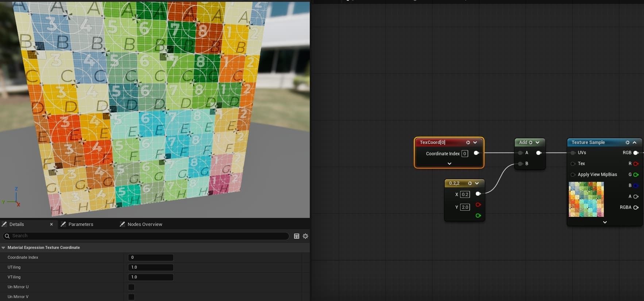
Task: Expand the bottom chevron of TexCoord node
Action: tap(449, 164)
